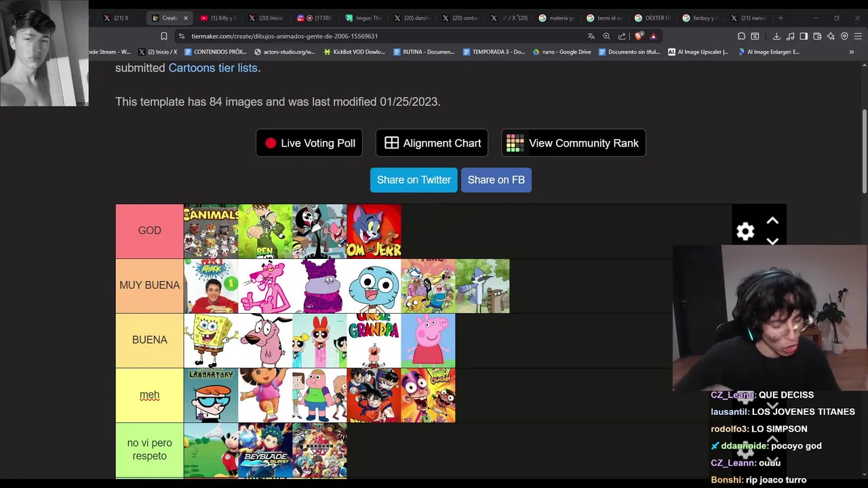The height and width of the screenshot is (488, 868).
Task: Open the Cartoons tier lists link
Action: click(x=213, y=68)
